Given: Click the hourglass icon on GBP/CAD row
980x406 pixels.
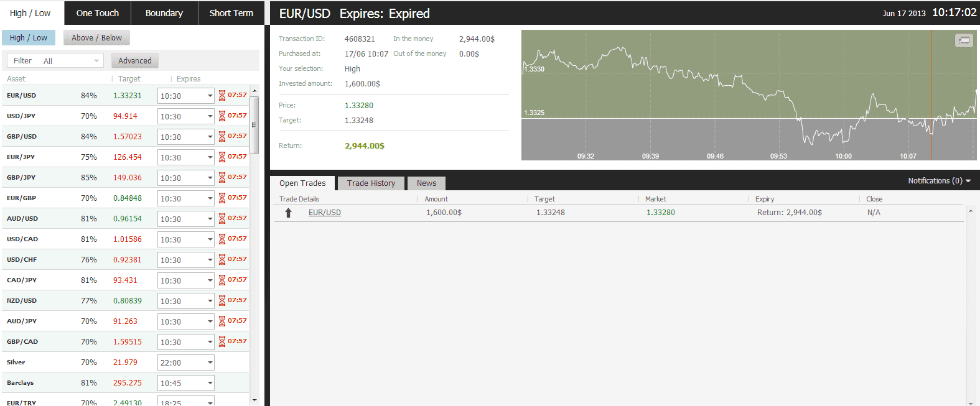Looking at the screenshot, I should tap(222, 342).
